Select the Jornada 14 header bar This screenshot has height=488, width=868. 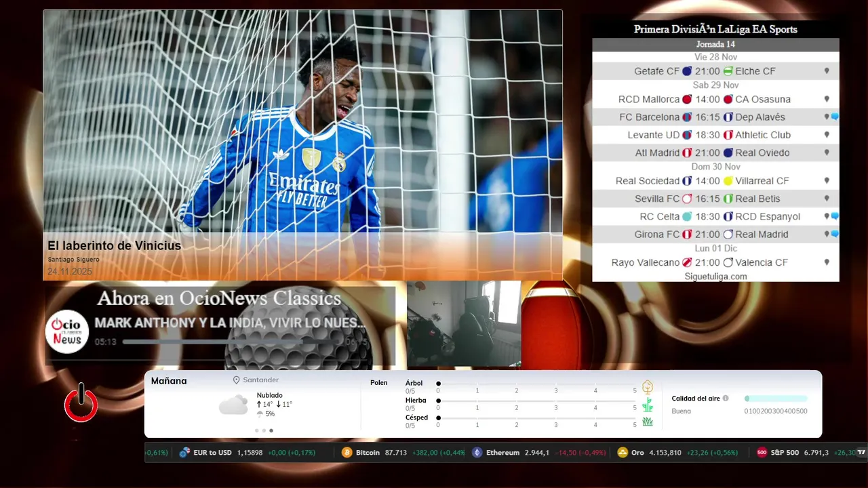(x=715, y=44)
